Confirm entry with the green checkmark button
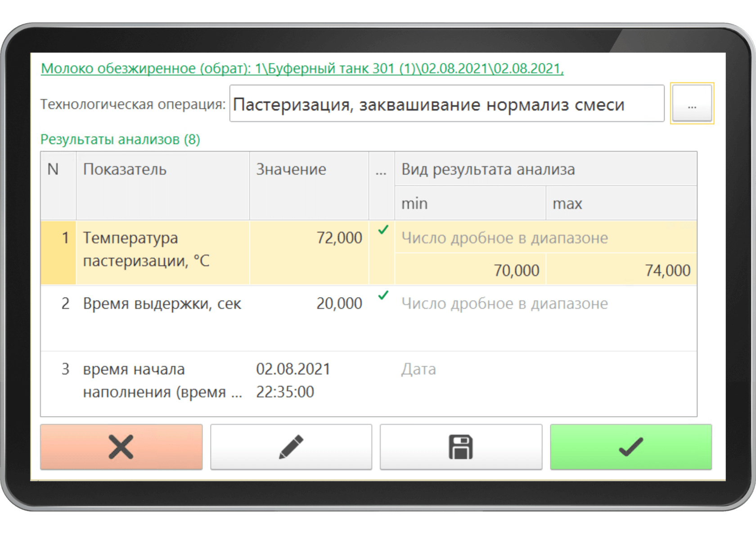 [x=630, y=447]
